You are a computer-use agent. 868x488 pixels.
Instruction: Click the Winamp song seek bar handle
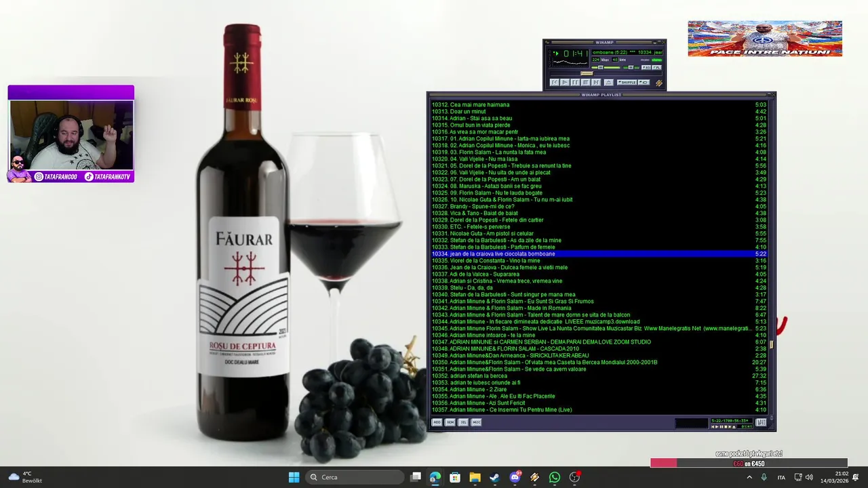coord(587,73)
